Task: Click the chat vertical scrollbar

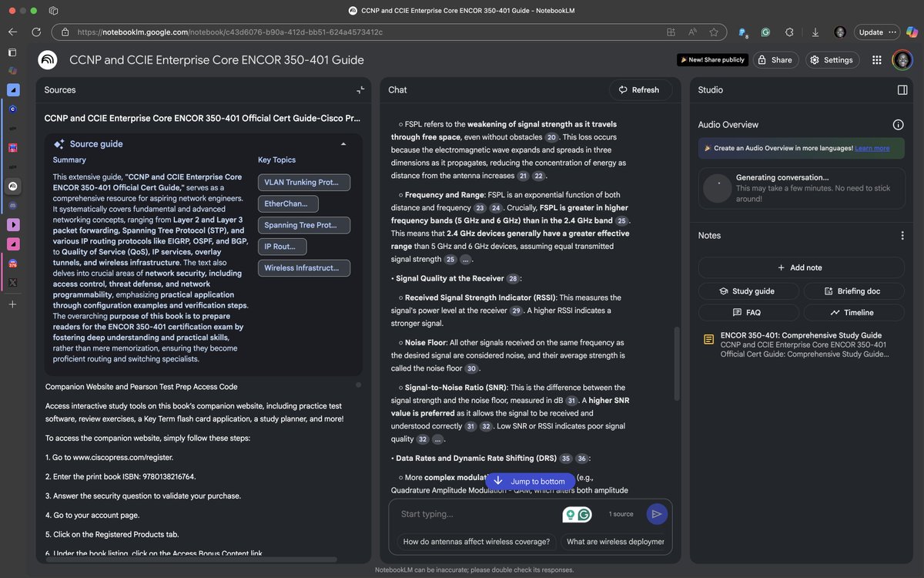Action: (x=677, y=364)
